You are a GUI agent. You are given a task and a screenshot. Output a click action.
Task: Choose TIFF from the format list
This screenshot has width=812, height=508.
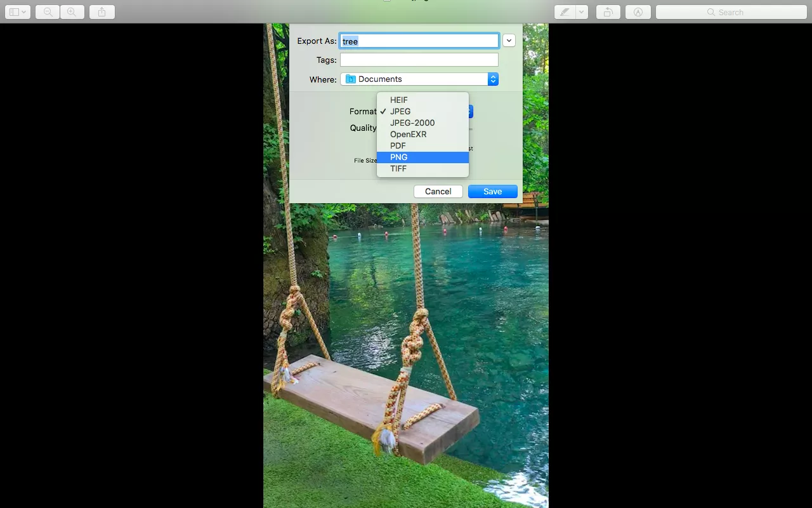tap(398, 168)
